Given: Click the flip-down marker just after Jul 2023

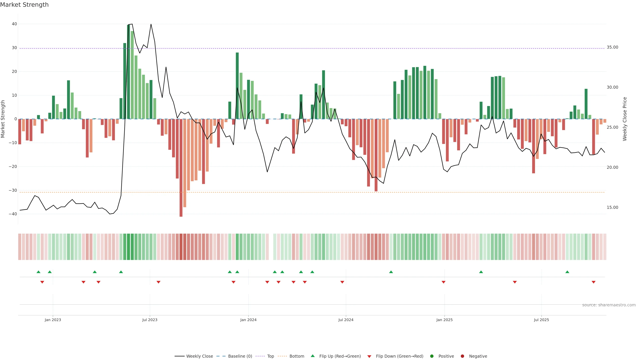Looking at the screenshot, I should (x=158, y=282).
